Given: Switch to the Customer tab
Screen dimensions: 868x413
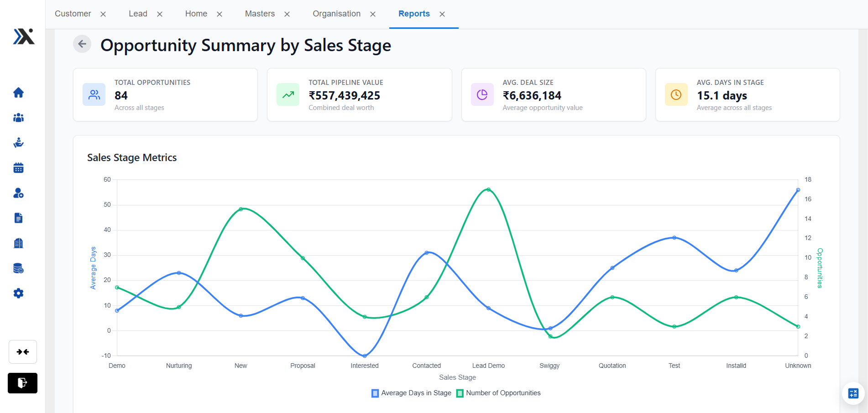Looking at the screenshot, I should (73, 14).
